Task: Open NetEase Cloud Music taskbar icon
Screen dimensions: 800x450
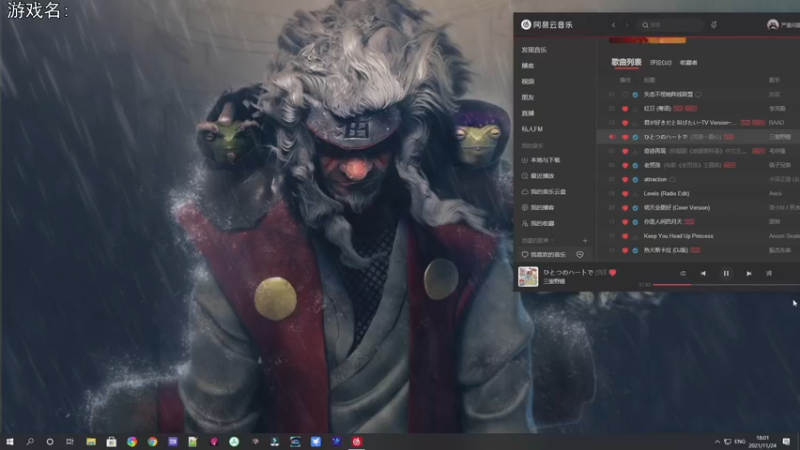Action: (357, 441)
